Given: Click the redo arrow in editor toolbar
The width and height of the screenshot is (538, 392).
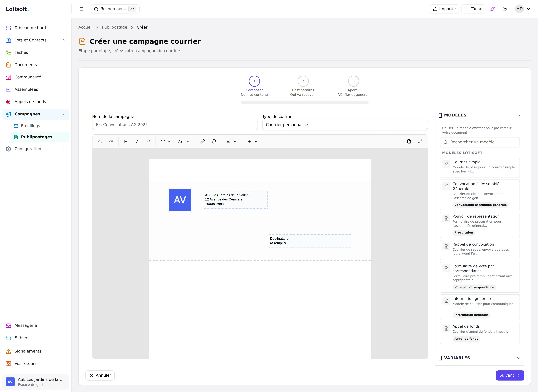Looking at the screenshot, I should click(111, 141).
